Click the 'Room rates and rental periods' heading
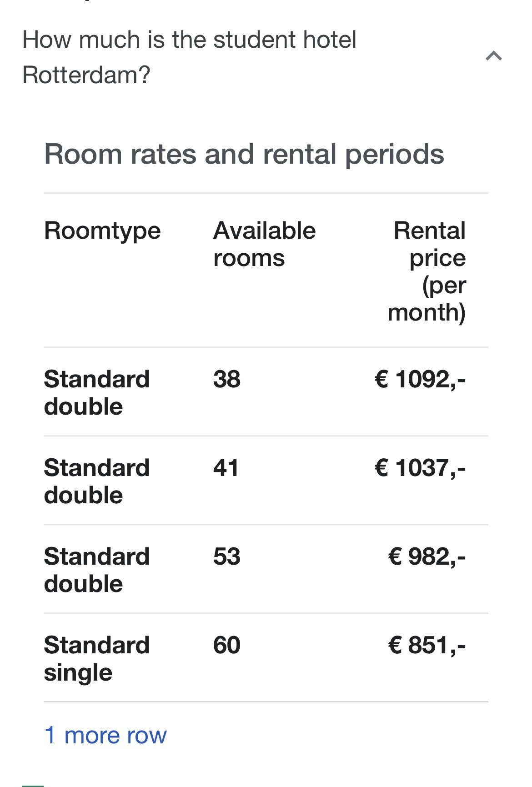Screen dimensions: 532x787 (244, 154)
